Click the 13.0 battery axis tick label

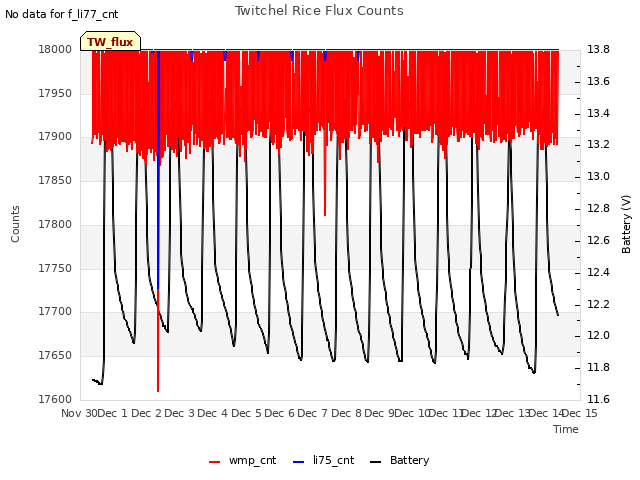[598, 176]
